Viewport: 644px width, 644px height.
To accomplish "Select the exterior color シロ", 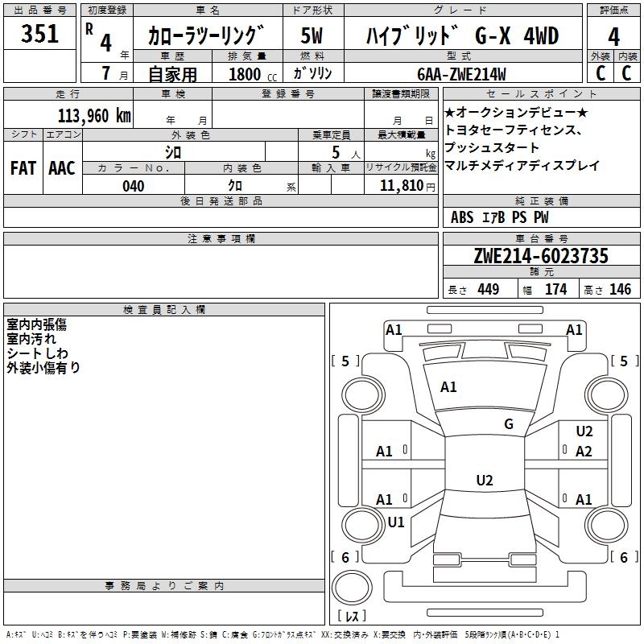I will pos(173,152).
